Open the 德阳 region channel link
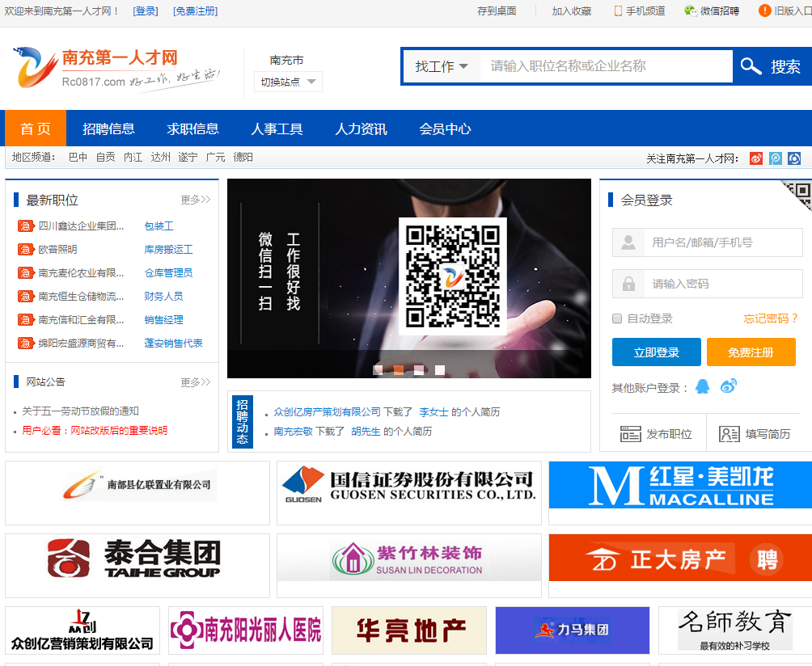 click(x=243, y=158)
